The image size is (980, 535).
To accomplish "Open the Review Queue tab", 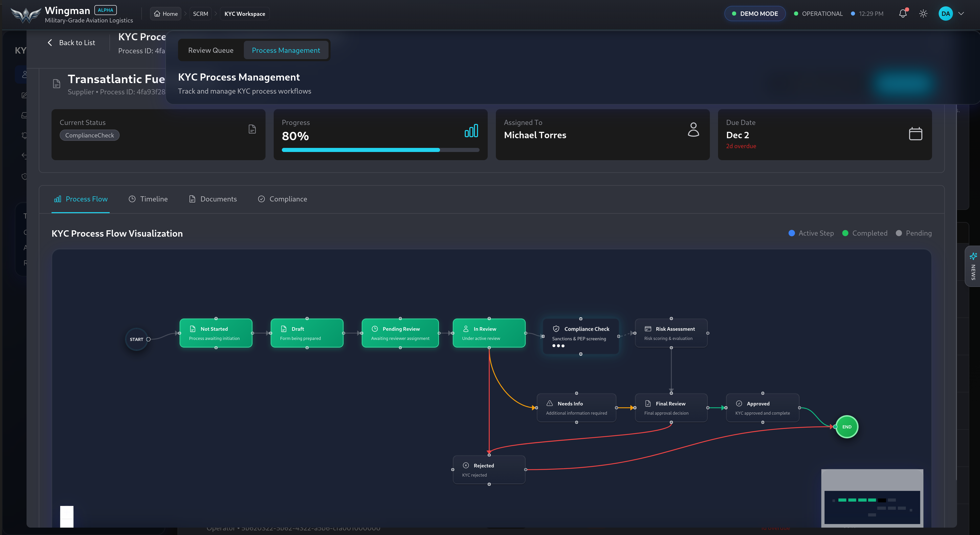I will tap(210, 50).
